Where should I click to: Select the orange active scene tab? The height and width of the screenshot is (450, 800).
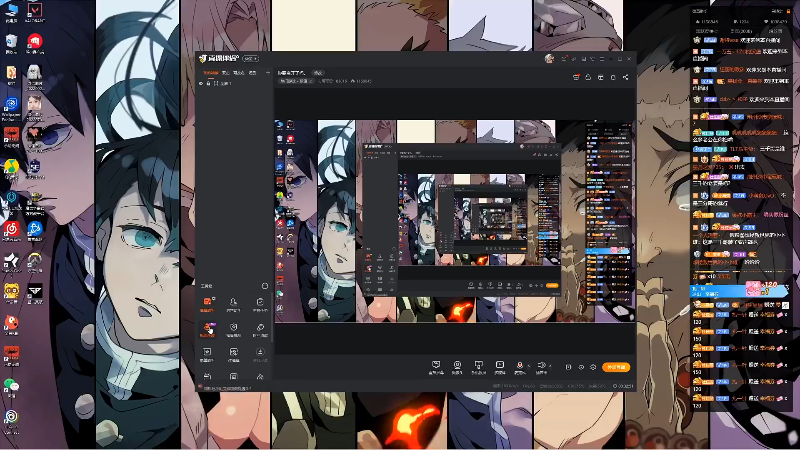pyautogui.click(x=211, y=73)
